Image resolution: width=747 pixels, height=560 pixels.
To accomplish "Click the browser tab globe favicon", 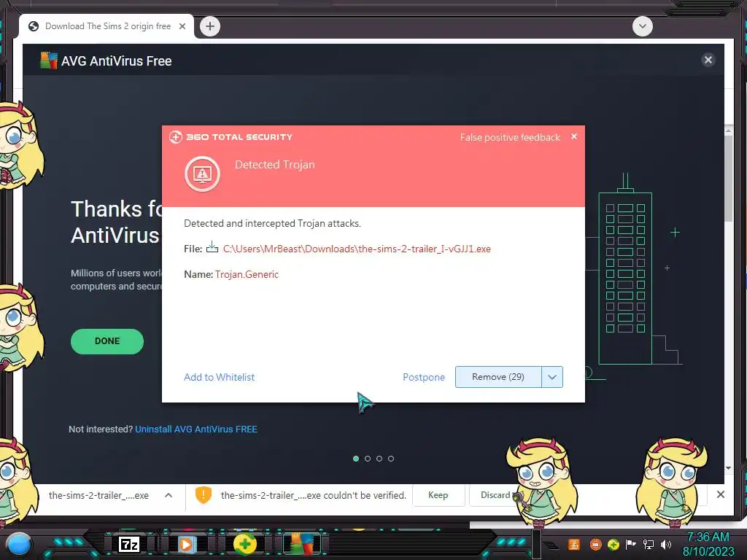I will click(x=34, y=26).
